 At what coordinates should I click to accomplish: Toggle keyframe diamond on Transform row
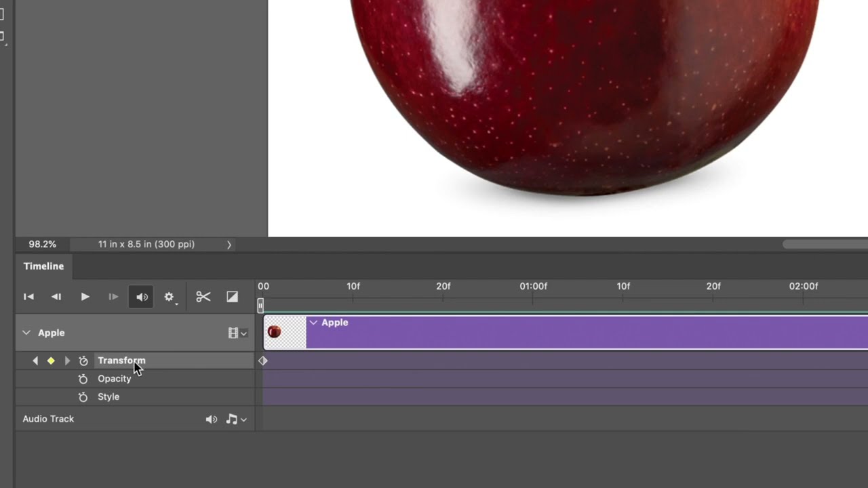(51, 361)
